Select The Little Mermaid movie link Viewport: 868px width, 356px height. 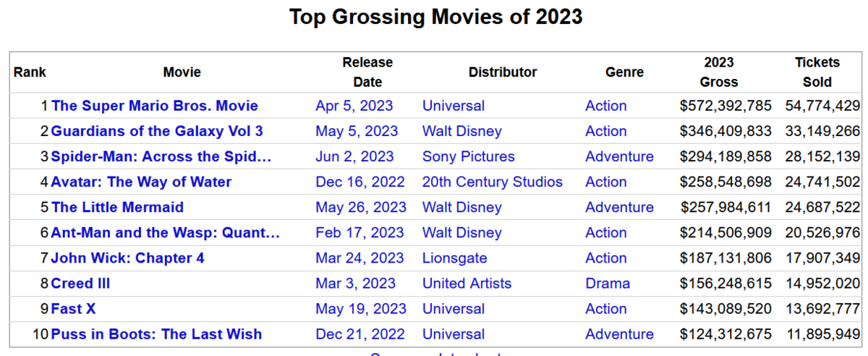117,207
